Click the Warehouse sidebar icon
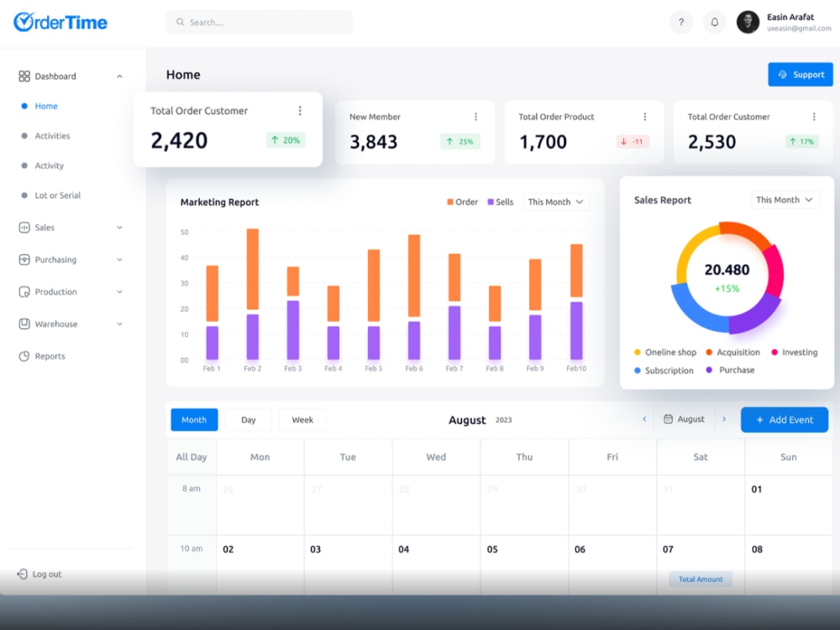The width and height of the screenshot is (840, 630). pyautogui.click(x=24, y=323)
